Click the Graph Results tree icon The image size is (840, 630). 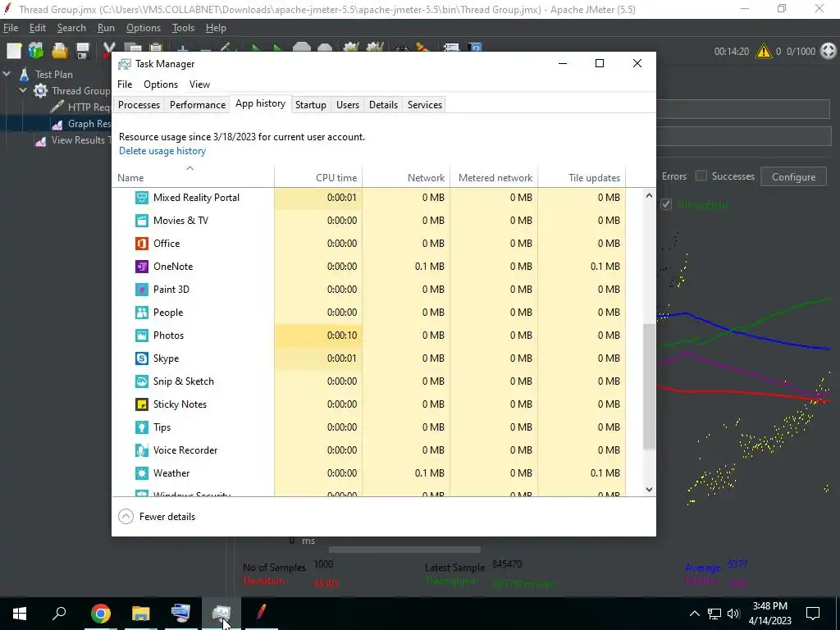click(57, 124)
